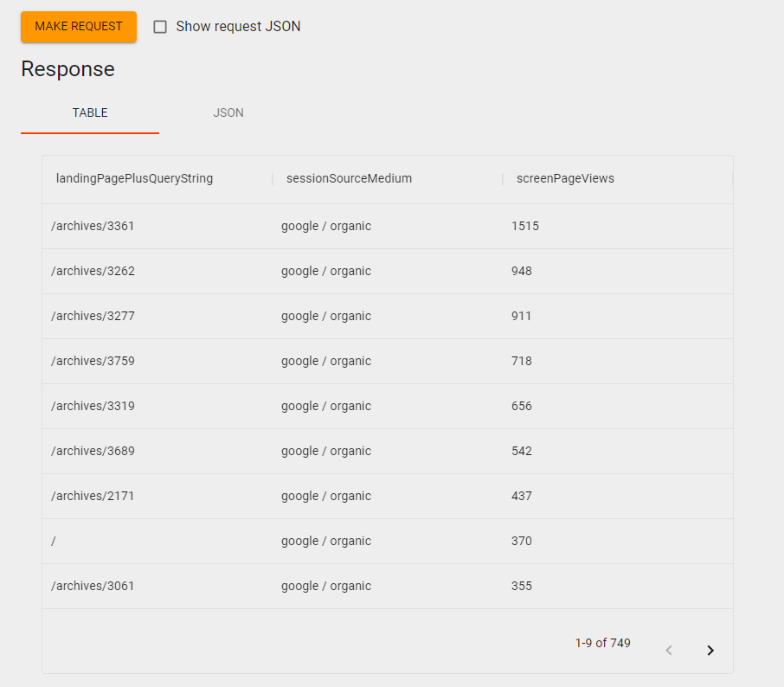Click the 355 page views value
Image resolution: width=784 pixels, height=687 pixels.
[522, 586]
